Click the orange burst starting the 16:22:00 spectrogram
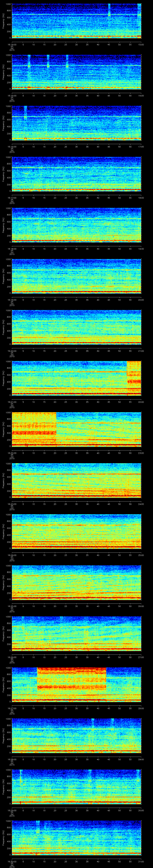The image size is (153, 868). [34, 429]
